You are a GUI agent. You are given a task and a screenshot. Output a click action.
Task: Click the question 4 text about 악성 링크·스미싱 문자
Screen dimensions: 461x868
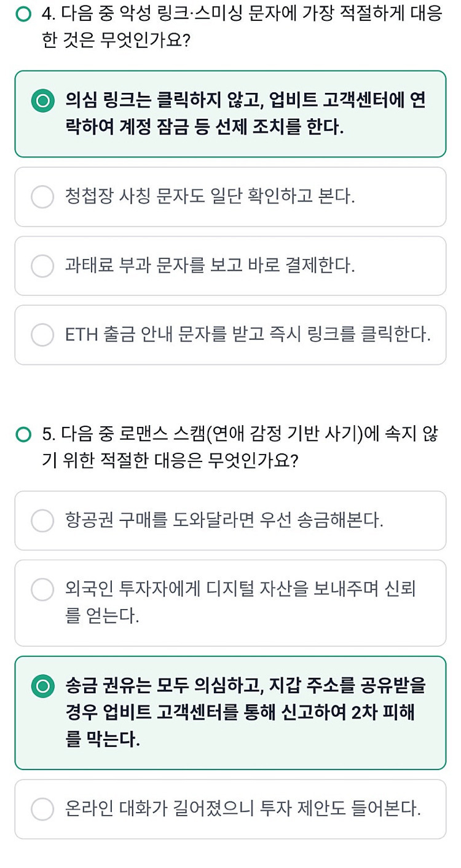(x=241, y=27)
